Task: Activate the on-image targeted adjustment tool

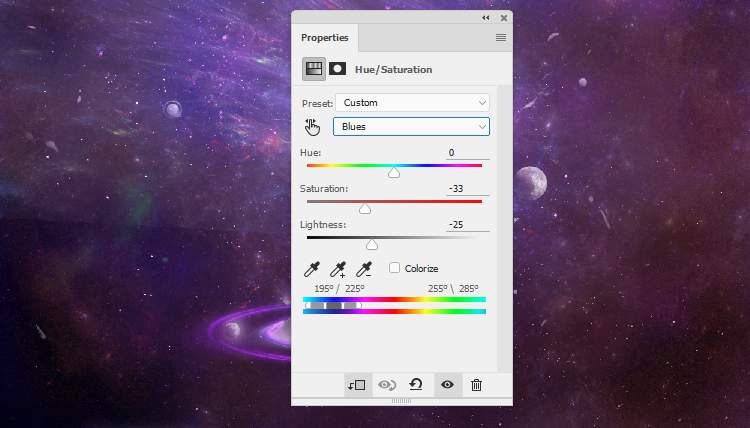Action: [312, 126]
